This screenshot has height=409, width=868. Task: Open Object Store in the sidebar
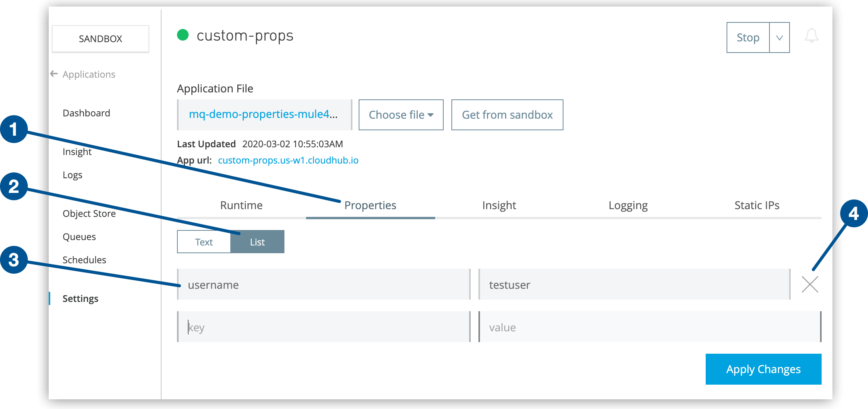pyautogui.click(x=89, y=214)
